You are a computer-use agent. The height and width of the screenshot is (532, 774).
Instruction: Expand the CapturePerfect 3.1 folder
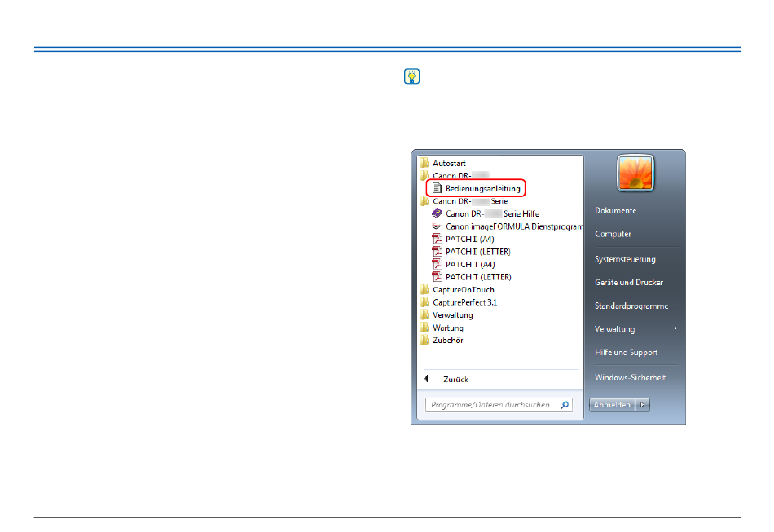[x=464, y=302]
